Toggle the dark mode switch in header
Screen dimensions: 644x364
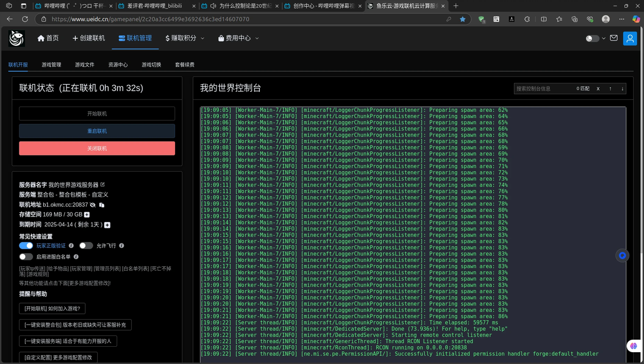coord(592,38)
